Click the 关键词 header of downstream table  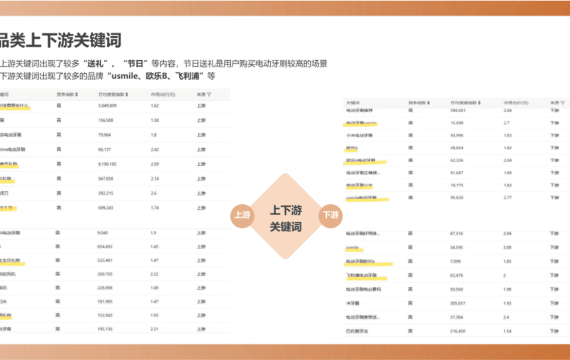[353, 103]
